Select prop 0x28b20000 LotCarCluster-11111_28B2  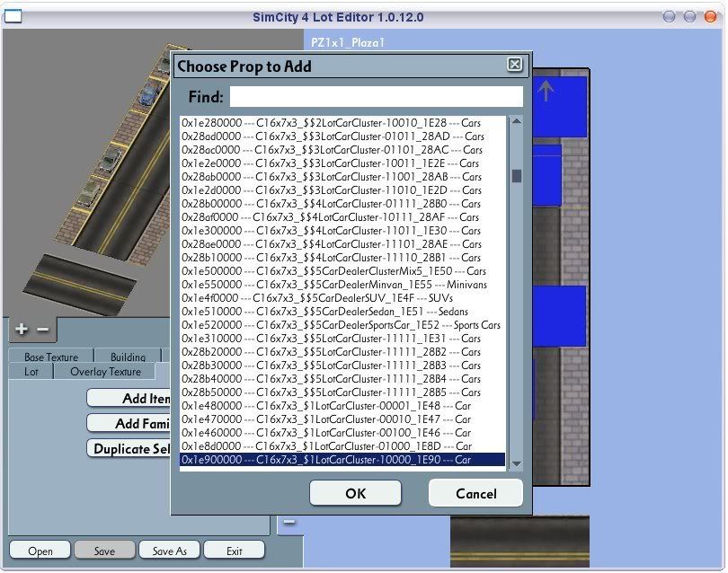342,352
